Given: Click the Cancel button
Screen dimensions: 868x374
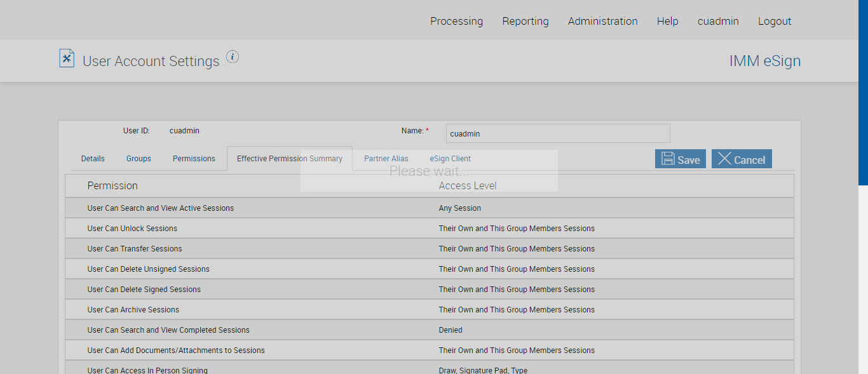Looking at the screenshot, I should (x=742, y=159).
